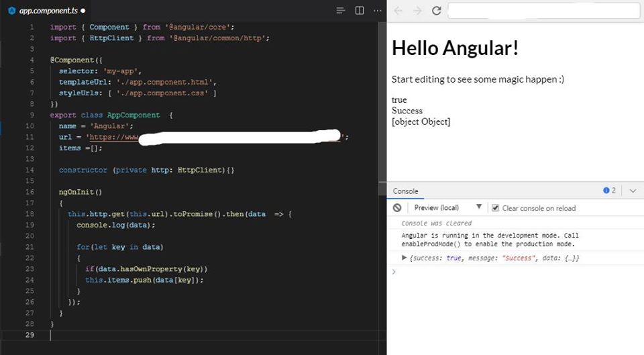Screen dimensions: 644x355
Task: Click 'templateUrl' property in code
Action: coord(83,82)
